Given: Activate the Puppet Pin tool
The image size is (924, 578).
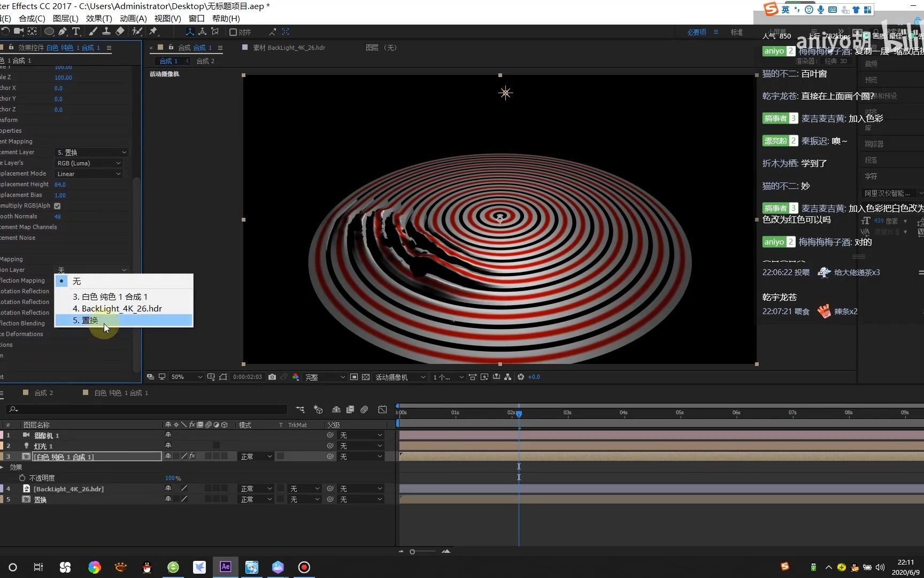Looking at the screenshot, I should [153, 32].
